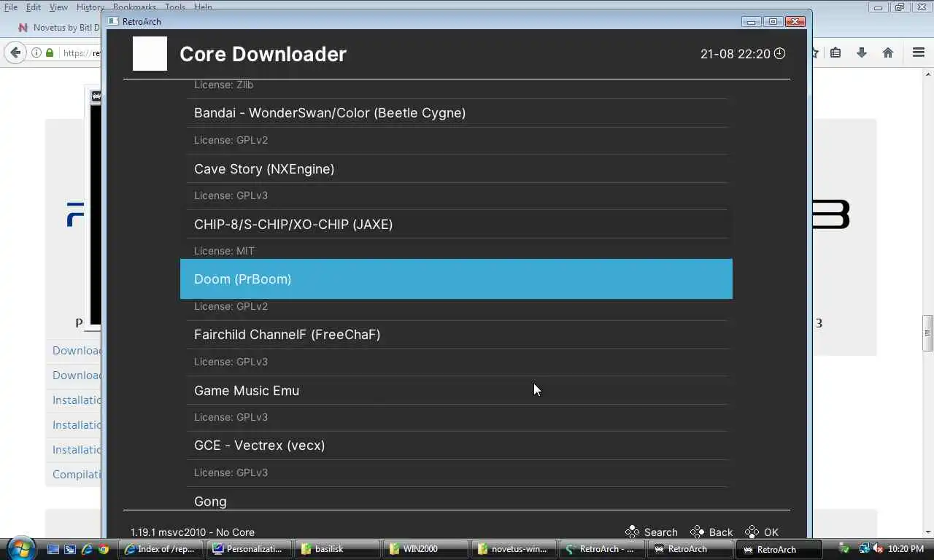Click the License: Zlib sublabel
Viewport: 934px width, 560px height.
tap(223, 85)
